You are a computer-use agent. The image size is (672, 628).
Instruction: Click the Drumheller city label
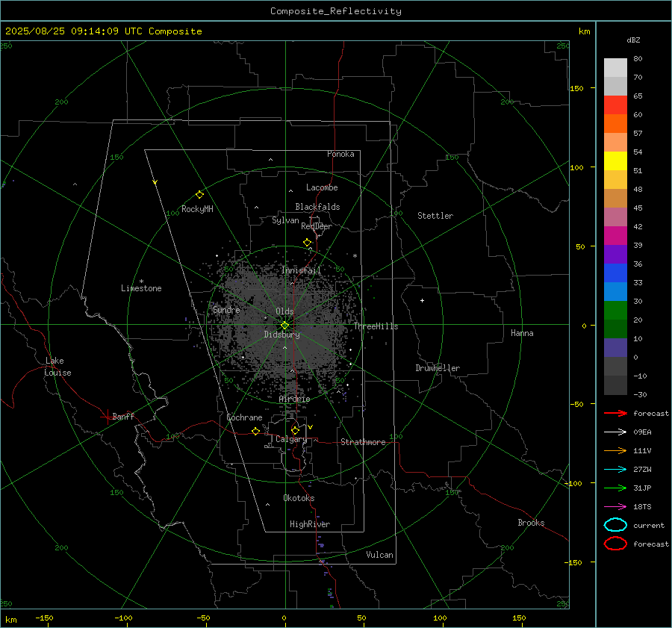tap(438, 368)
